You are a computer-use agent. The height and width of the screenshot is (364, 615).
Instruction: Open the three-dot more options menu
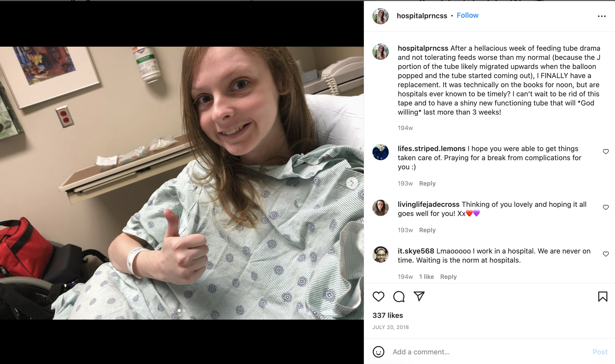[602, 16]
